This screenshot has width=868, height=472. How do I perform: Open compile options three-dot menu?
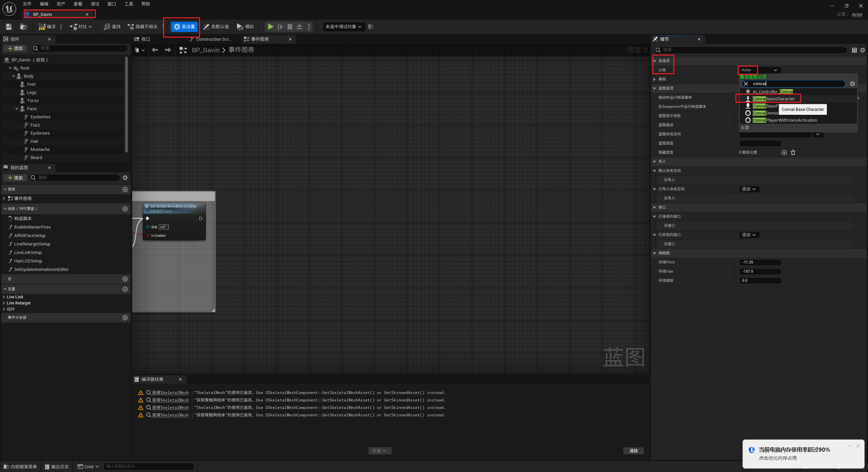coord(61,27)
